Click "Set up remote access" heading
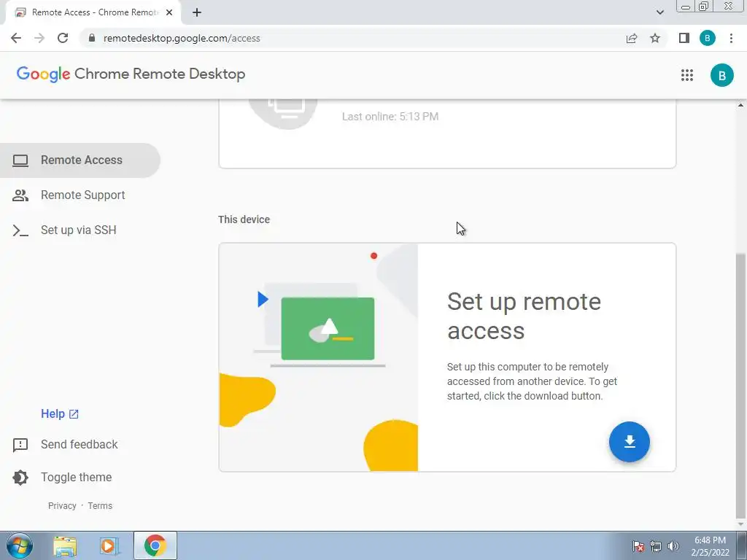747x560 pixels. pos(524,316)
